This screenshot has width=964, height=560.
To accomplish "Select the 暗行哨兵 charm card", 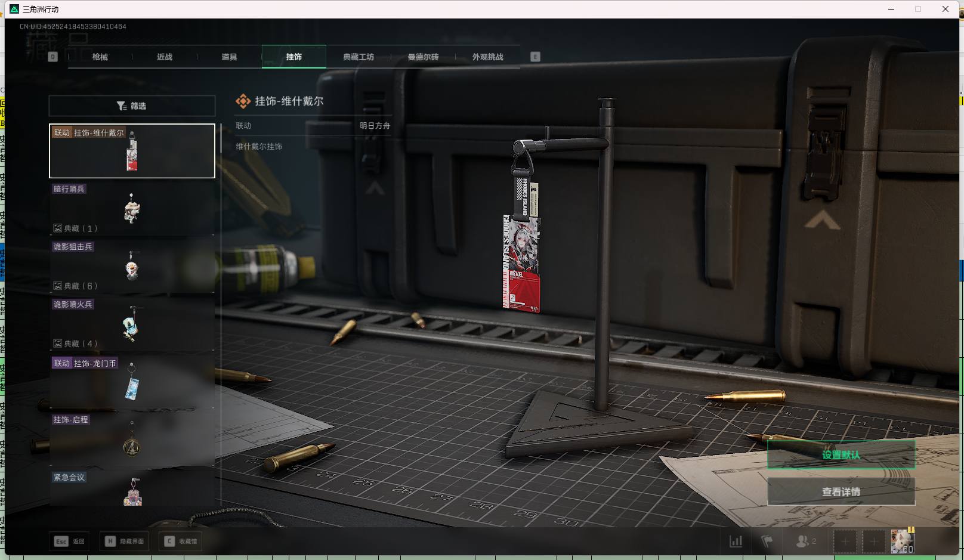I will pos(132,208).
